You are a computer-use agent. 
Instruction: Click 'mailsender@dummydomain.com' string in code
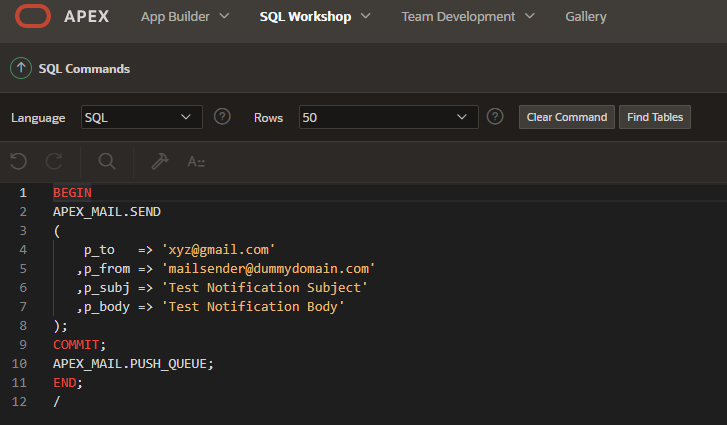pos(268,269)
